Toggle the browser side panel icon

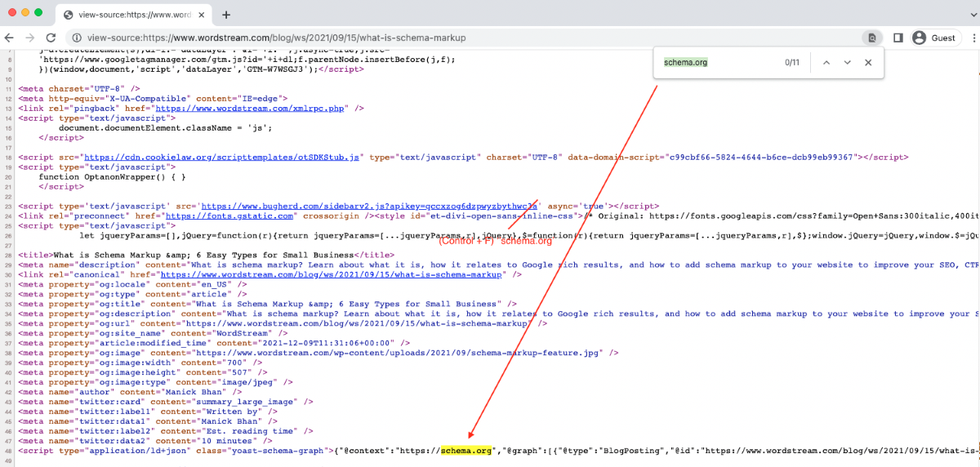click(898, 38)
